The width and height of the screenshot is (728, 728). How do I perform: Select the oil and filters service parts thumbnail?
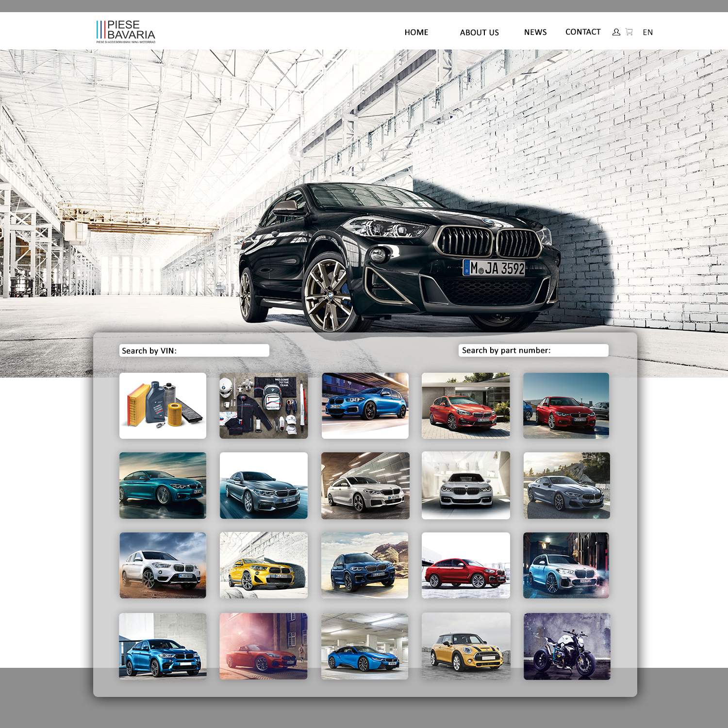[163, 406]
